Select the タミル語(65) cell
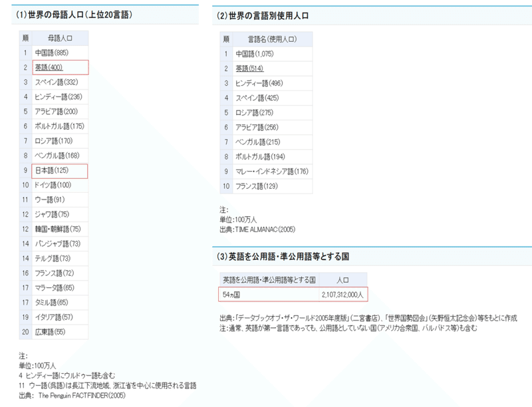532x407 pixels. [x=60, y=303]
